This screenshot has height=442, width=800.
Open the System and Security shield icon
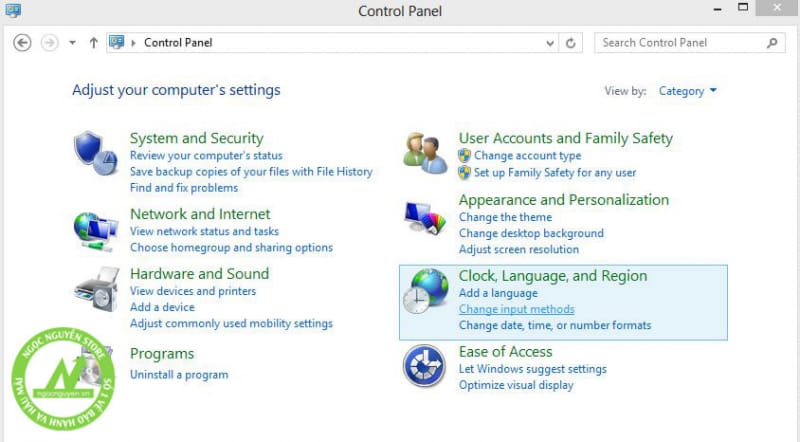point(96,153)
